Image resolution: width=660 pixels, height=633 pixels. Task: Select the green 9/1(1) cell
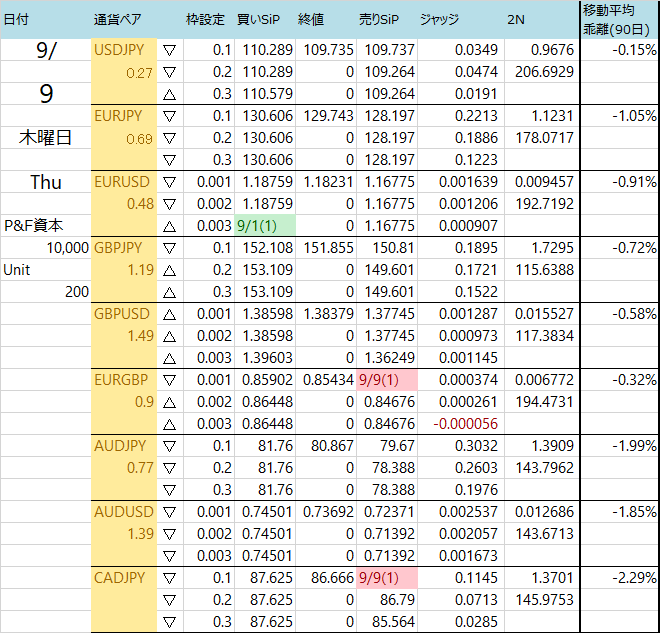point(265,226)
